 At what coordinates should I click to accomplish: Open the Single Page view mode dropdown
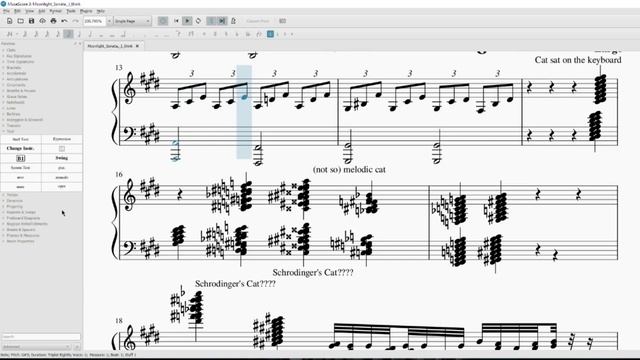tap(132, 21)
